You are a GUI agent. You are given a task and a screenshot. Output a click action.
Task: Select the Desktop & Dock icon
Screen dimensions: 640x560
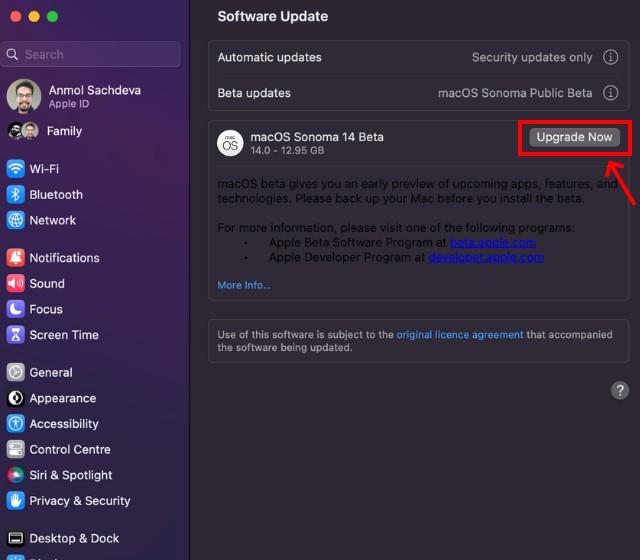point(16,538)
